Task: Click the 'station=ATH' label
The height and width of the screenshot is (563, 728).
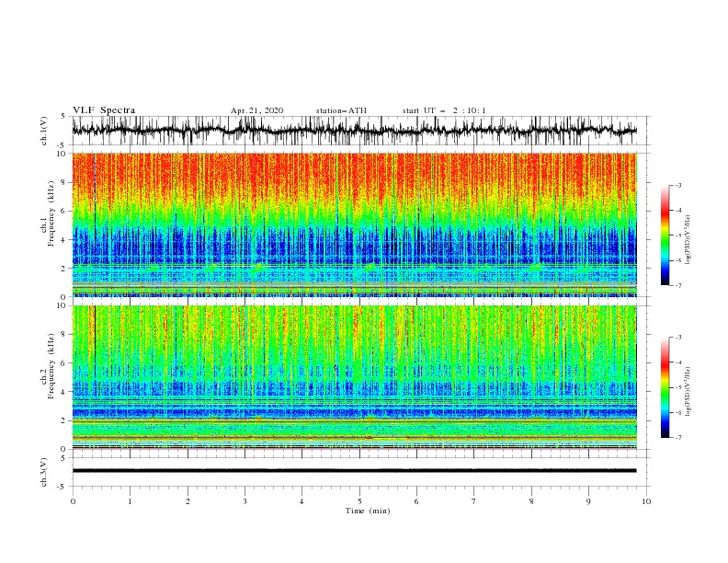Action: [341, 110]
